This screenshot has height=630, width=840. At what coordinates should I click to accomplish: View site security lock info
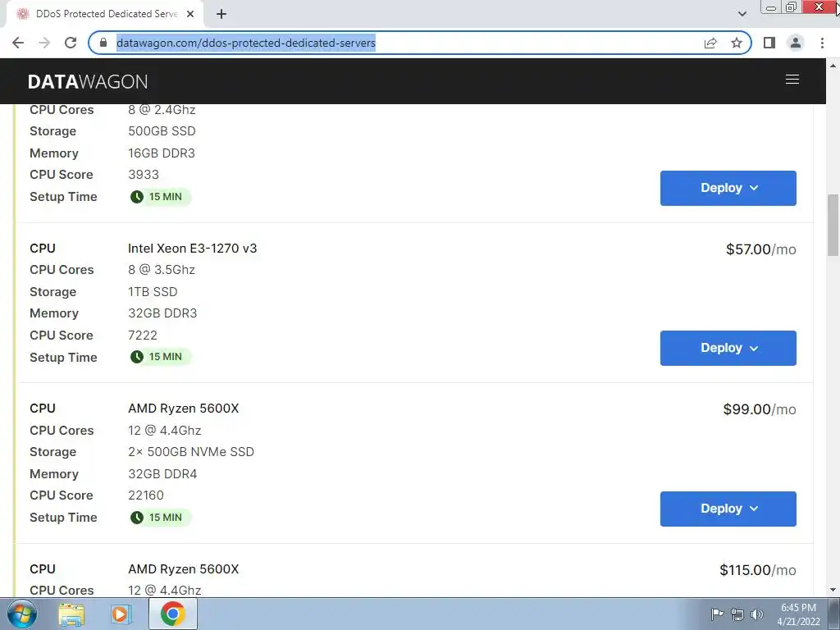tap(103, 43)
